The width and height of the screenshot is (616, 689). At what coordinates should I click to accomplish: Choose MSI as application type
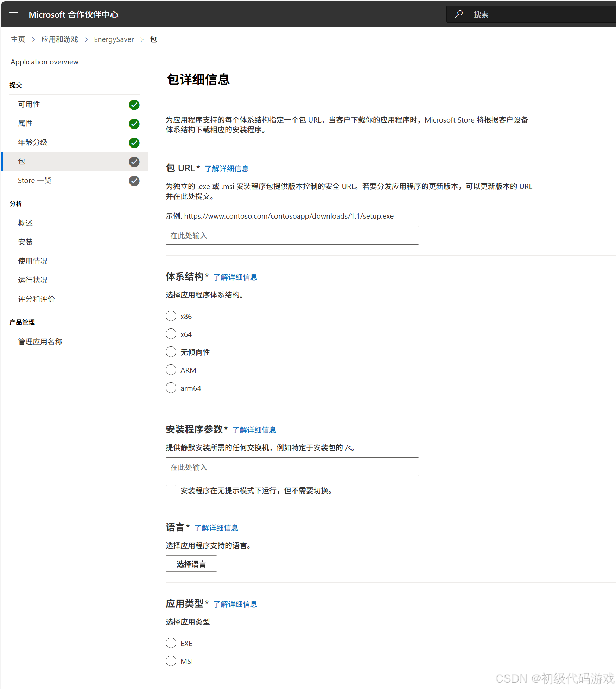(171, 661)
